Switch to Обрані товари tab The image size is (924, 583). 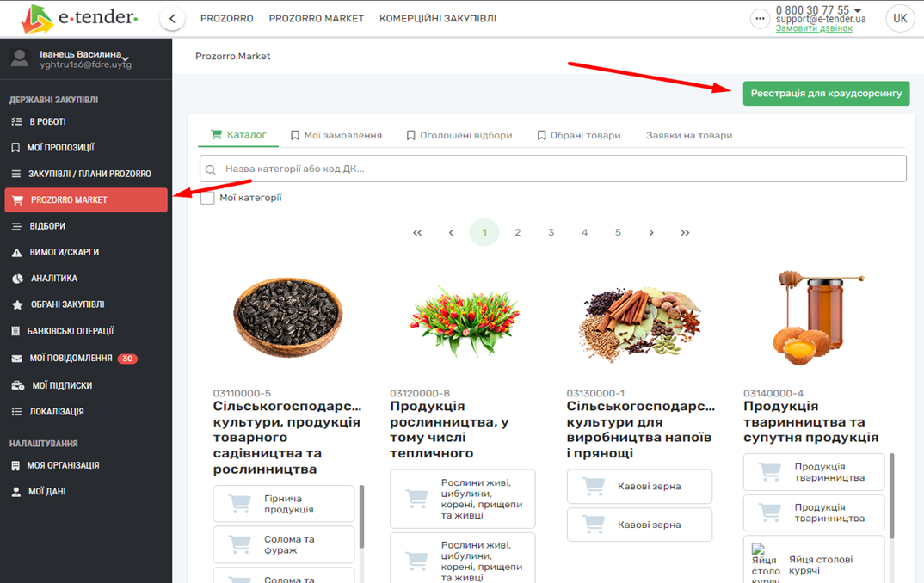pyautogui.click(x=579, y=136)
